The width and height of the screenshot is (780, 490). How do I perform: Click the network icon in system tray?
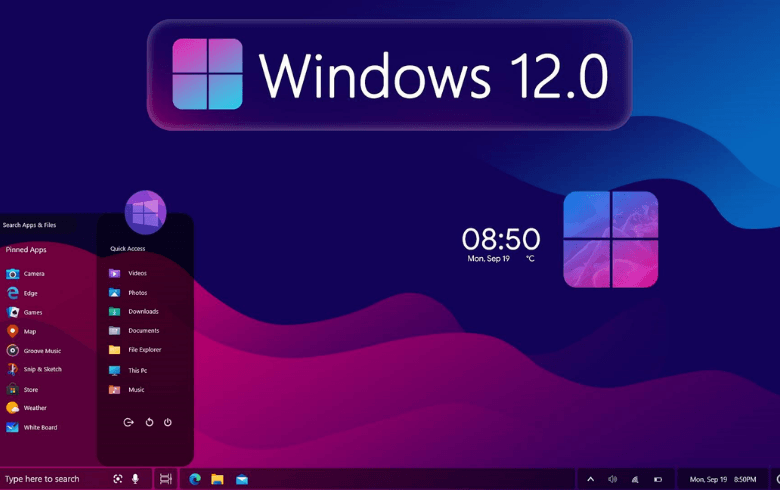click(635, 480)
